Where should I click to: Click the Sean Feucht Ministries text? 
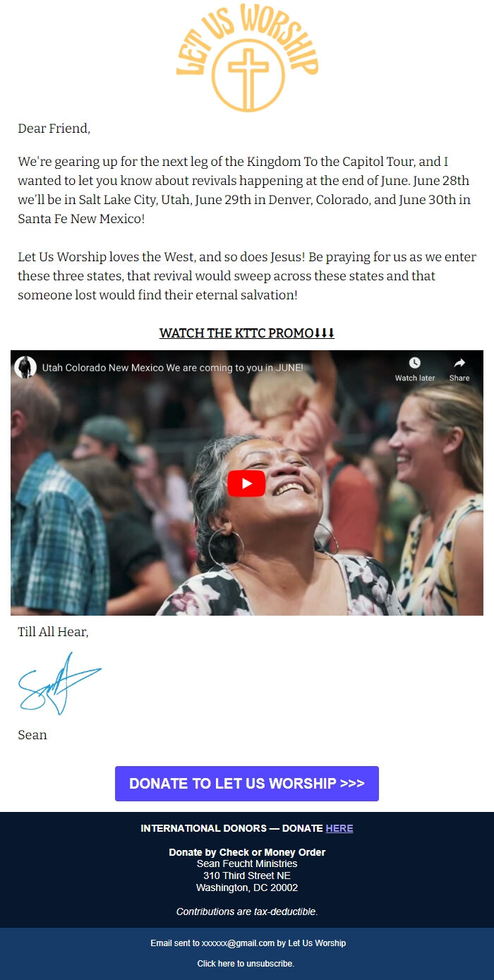pos(247,864)
